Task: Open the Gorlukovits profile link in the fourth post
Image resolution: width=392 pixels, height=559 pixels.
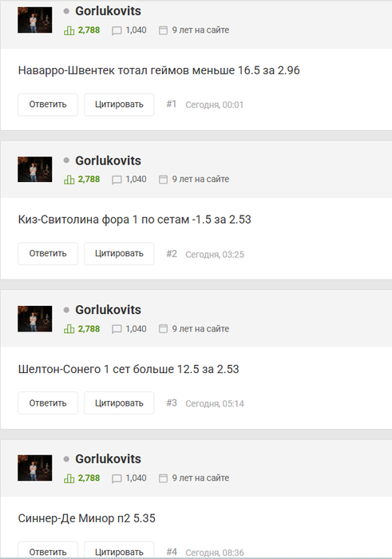Action: 108,459
